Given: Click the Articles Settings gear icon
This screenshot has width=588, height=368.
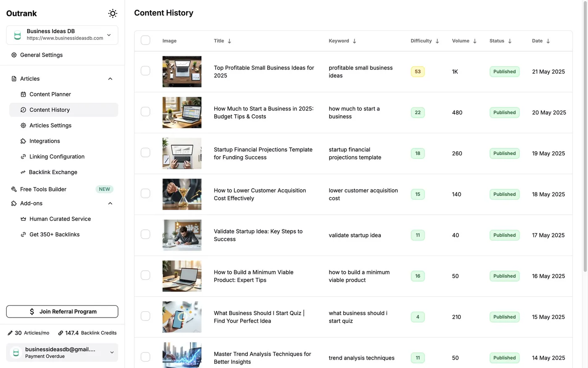Looking at the screenshot, I should click(23, 126).
